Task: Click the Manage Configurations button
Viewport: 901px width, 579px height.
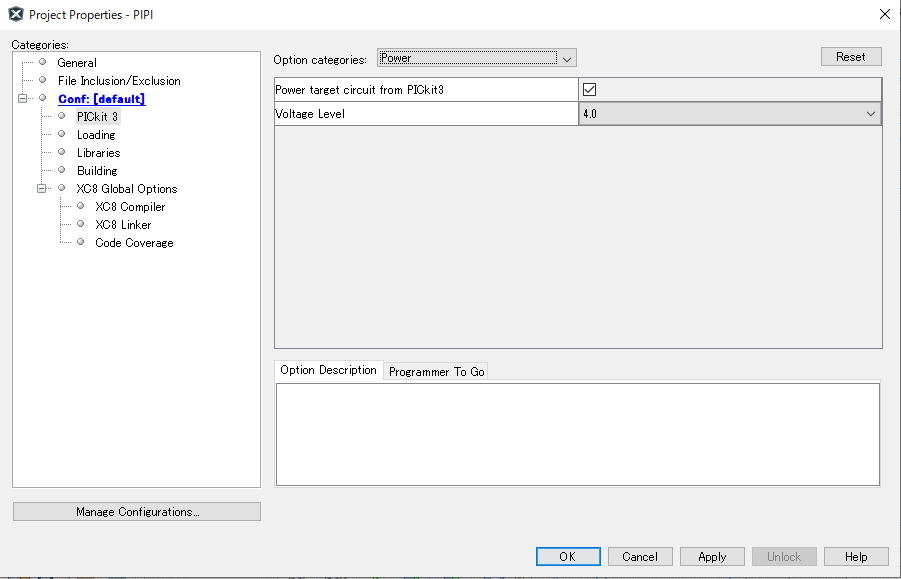Action: click(x=137, y=512)
